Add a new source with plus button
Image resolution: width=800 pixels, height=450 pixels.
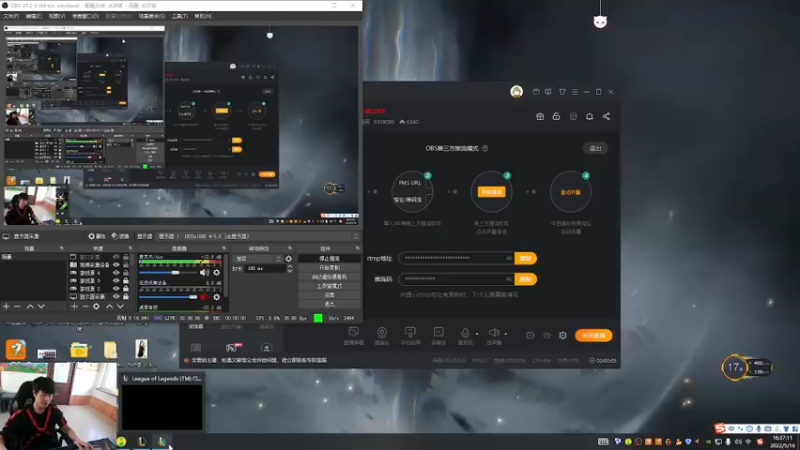coord(74,306)
